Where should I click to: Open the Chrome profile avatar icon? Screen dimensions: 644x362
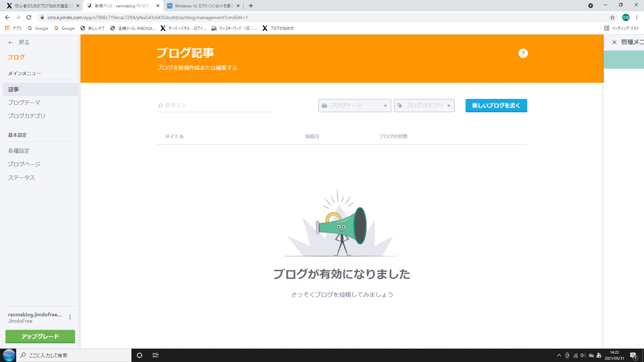point(626,17)
